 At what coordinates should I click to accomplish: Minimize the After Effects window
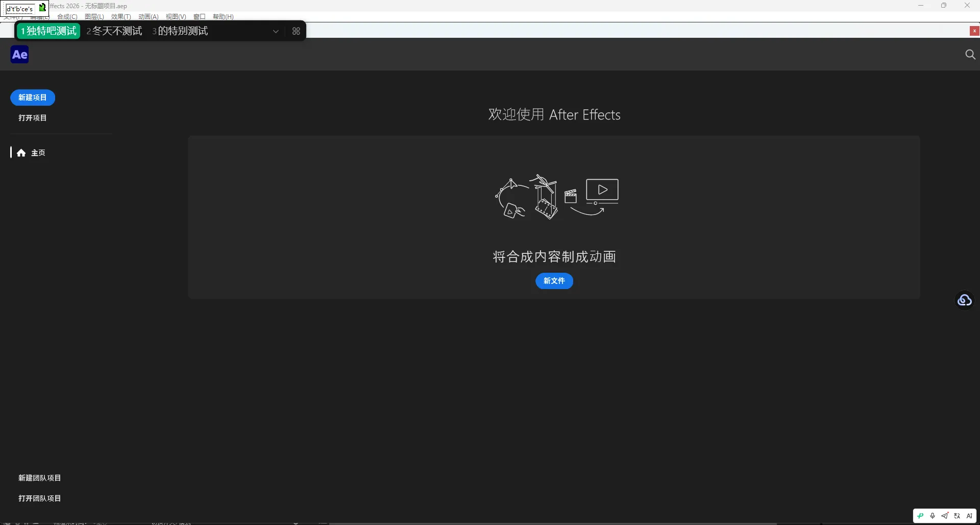(921, 6)
